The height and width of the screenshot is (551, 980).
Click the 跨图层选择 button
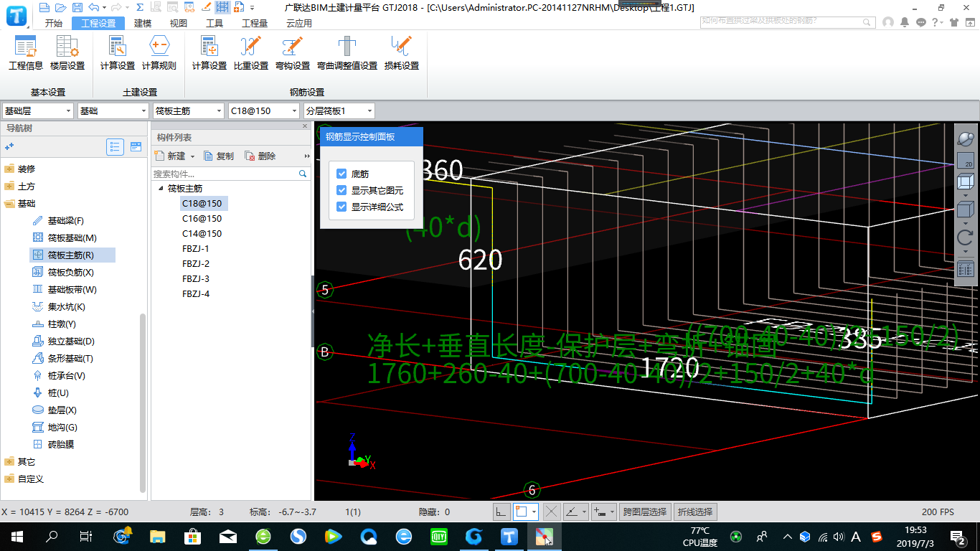(646, 512)
